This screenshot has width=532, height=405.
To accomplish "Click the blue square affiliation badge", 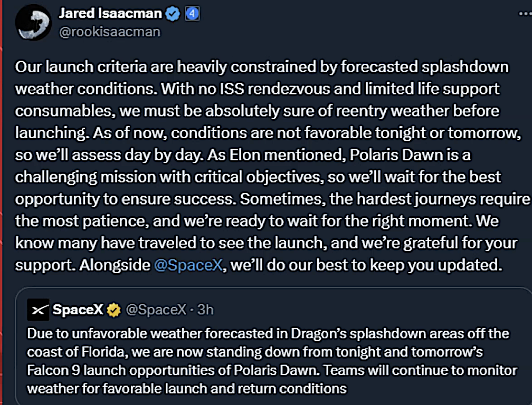I will pos(192,14).
